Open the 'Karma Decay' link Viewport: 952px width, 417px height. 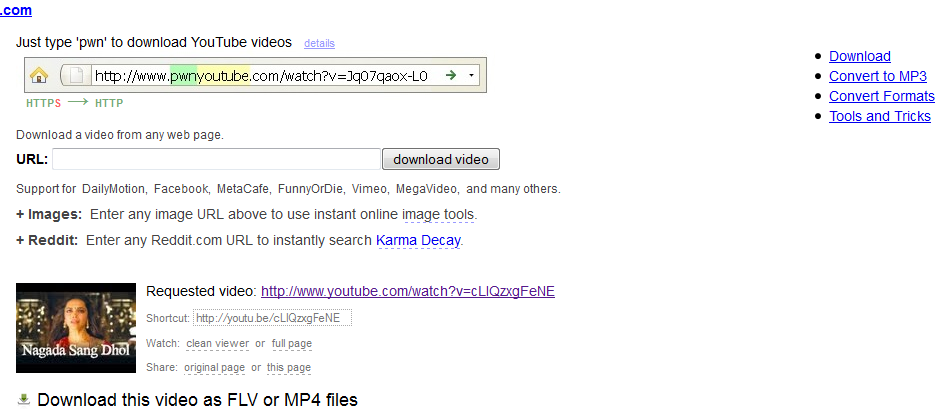(418, 240)
